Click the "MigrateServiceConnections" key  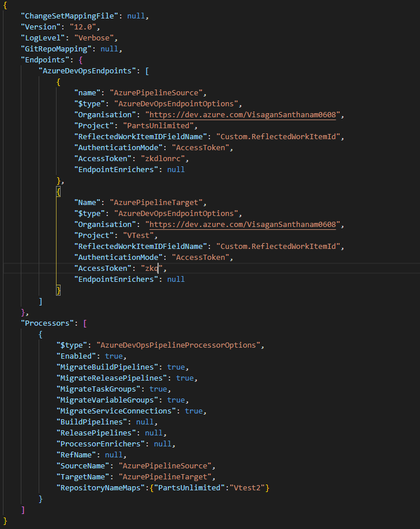coord(116,411)
